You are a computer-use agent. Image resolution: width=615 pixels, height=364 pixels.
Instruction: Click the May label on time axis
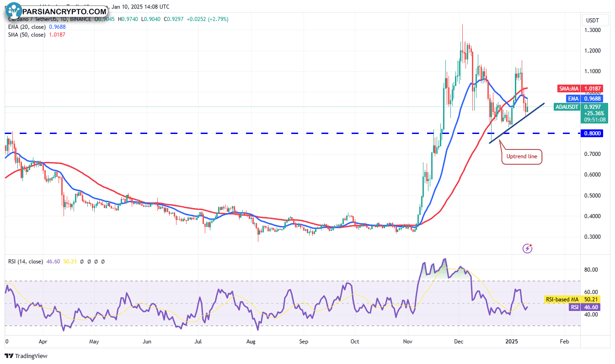pos(94,342)
